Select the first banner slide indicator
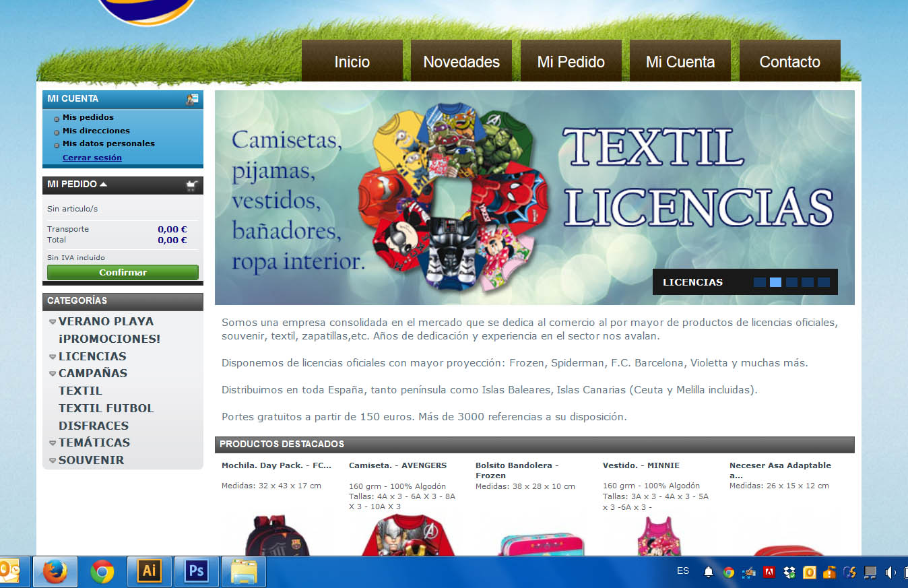908x588 pixels. point(760,282)
